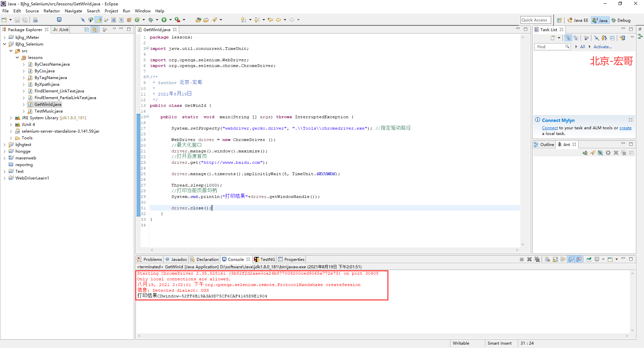Switch to the JUnit view tab
644x348 pixels.
61,29
